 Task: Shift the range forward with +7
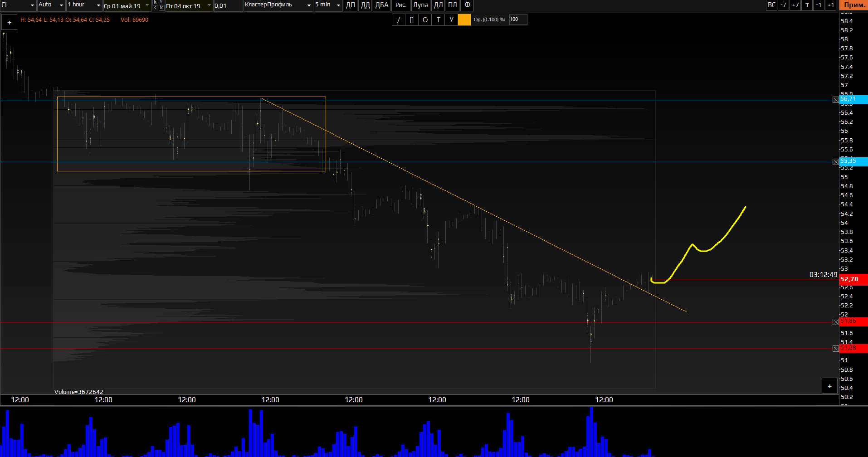coord(795,5)
